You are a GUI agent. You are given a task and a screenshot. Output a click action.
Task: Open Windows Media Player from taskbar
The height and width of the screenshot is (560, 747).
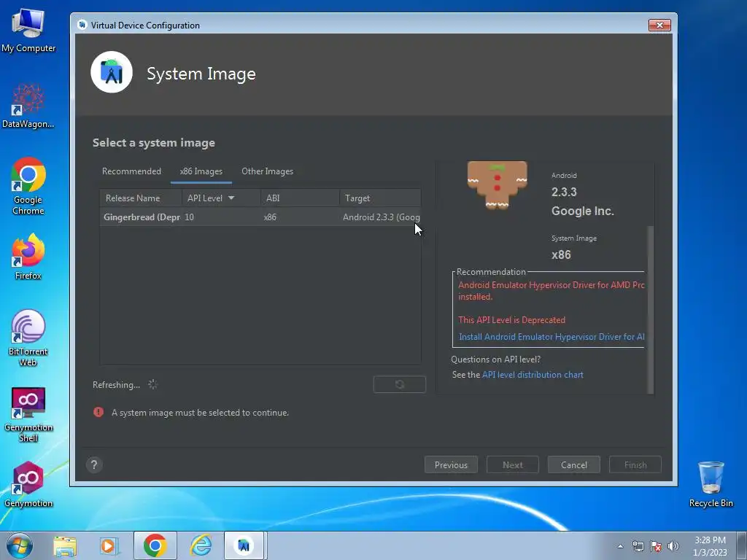coord(109,545)
